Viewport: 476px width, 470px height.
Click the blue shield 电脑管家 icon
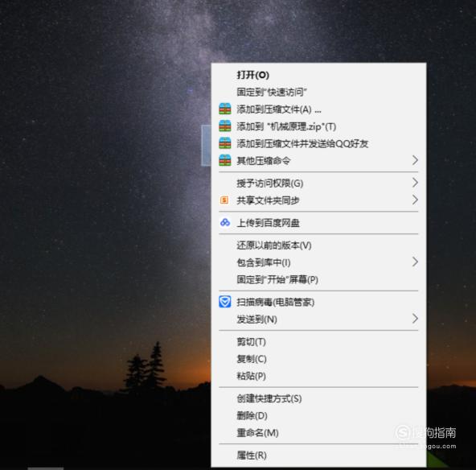coord(225,302)
